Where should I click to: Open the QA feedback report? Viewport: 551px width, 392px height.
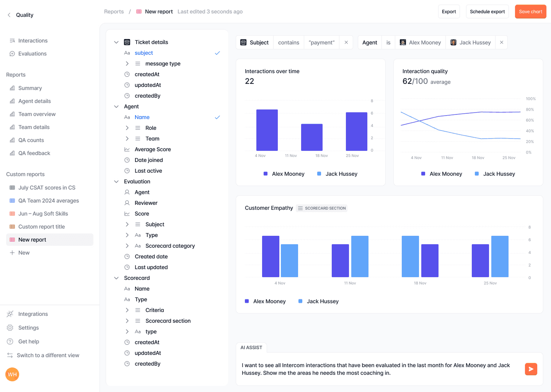coord(34,153)
